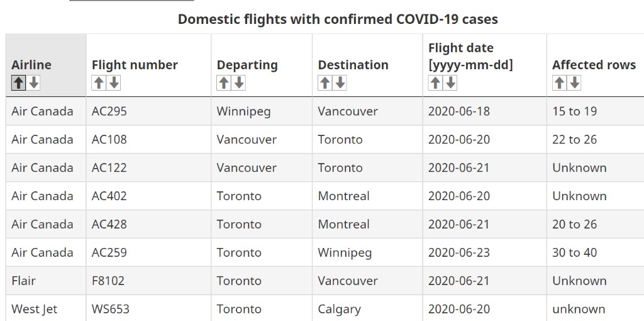
Task: Click the Calgary destination cell
Action: 367,308
